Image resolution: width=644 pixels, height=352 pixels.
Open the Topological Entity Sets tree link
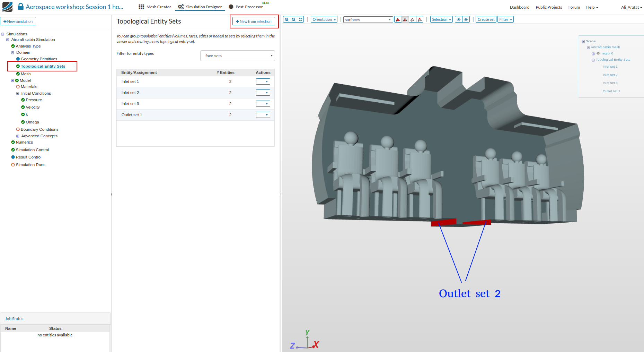pyautogui.click(x=43, y=66)
